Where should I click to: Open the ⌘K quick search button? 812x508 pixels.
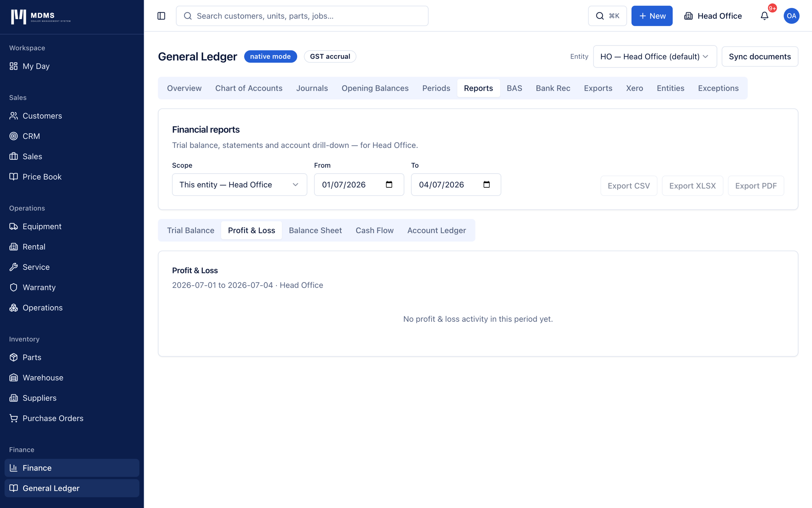(x=607, y=16)
